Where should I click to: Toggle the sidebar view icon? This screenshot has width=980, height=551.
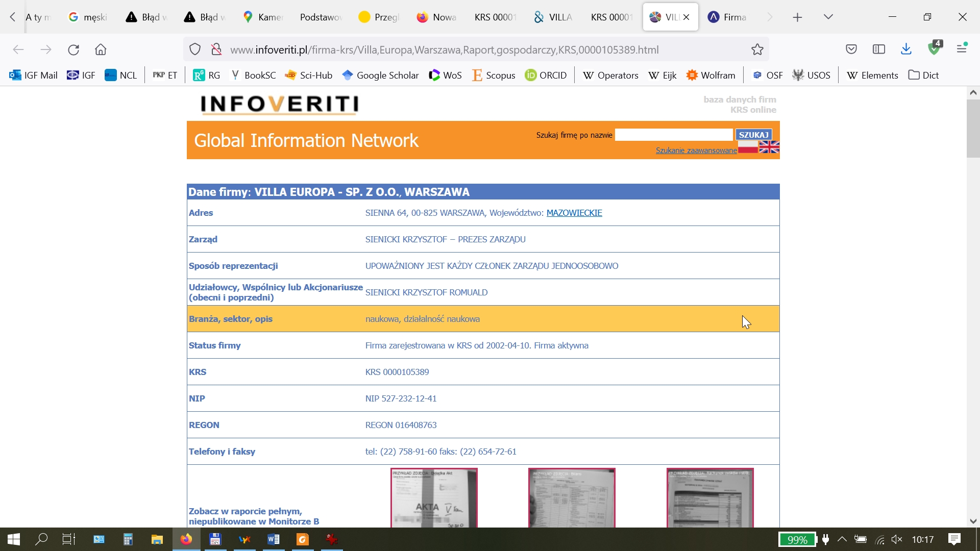click(x=879, y=49)
